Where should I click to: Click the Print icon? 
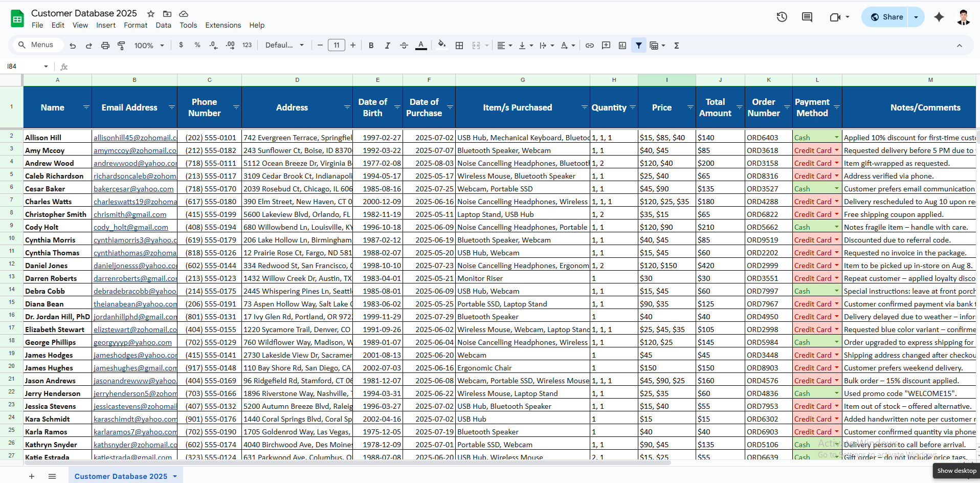(x=105, y=46)
